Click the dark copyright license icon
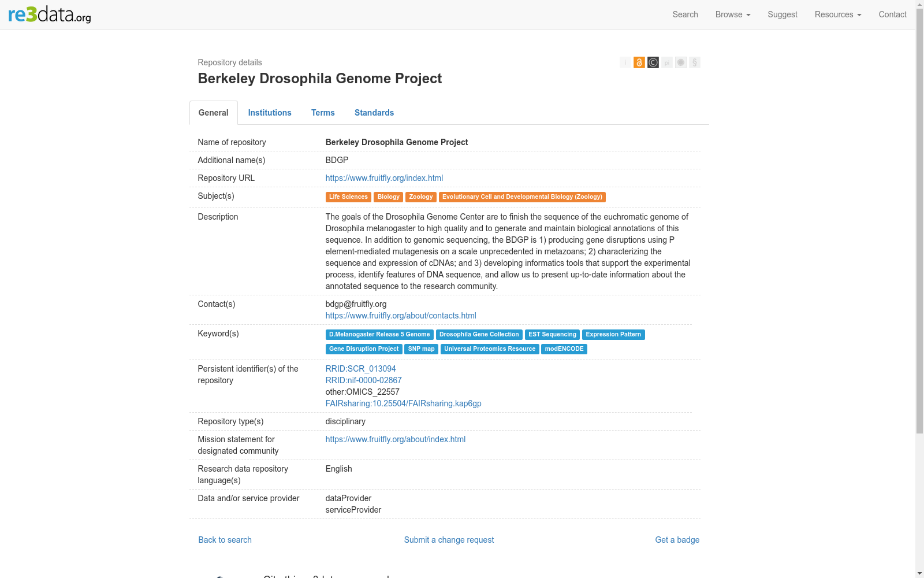Image resolution: width=924 pixels, height=578 pixels. click(653, 62)
